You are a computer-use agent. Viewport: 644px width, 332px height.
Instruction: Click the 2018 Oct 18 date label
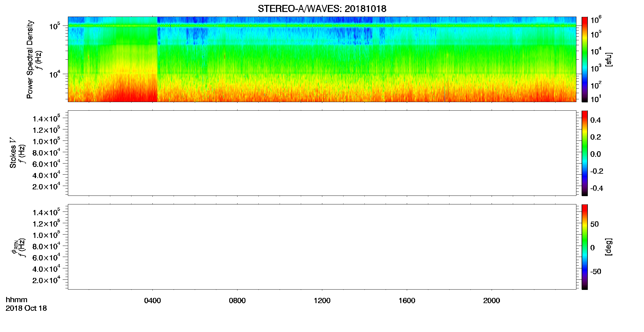26,308
